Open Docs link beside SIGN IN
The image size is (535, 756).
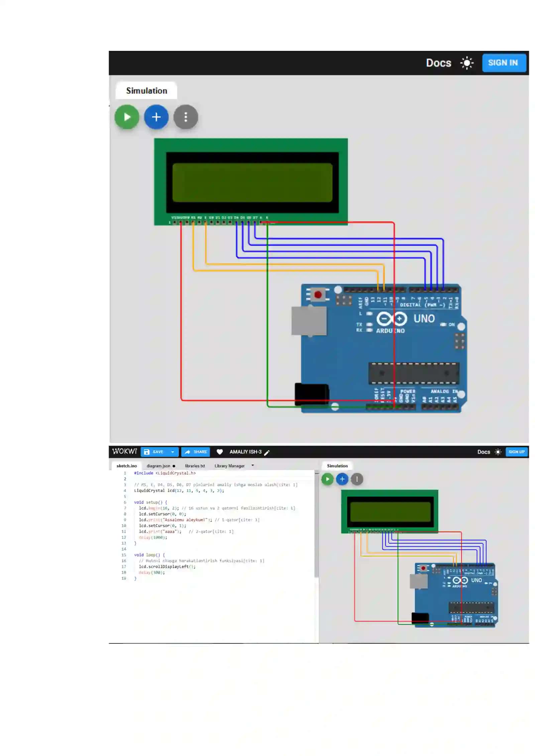coord(438,63)
